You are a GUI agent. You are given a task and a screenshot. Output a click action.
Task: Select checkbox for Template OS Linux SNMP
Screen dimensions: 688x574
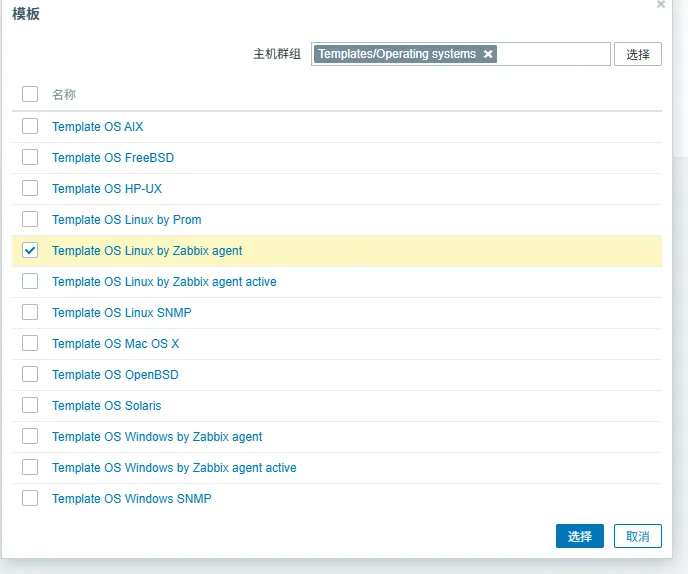(x=30, y=312)
